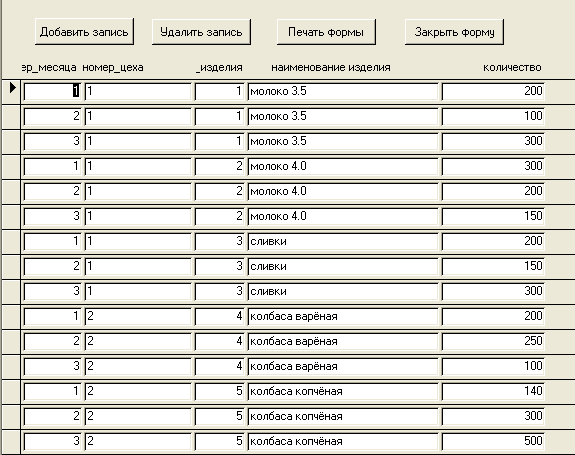Click month field in молоко 4.0 month 2 row
The width and height of the screenshot is (575, 455).
point(52,191)
